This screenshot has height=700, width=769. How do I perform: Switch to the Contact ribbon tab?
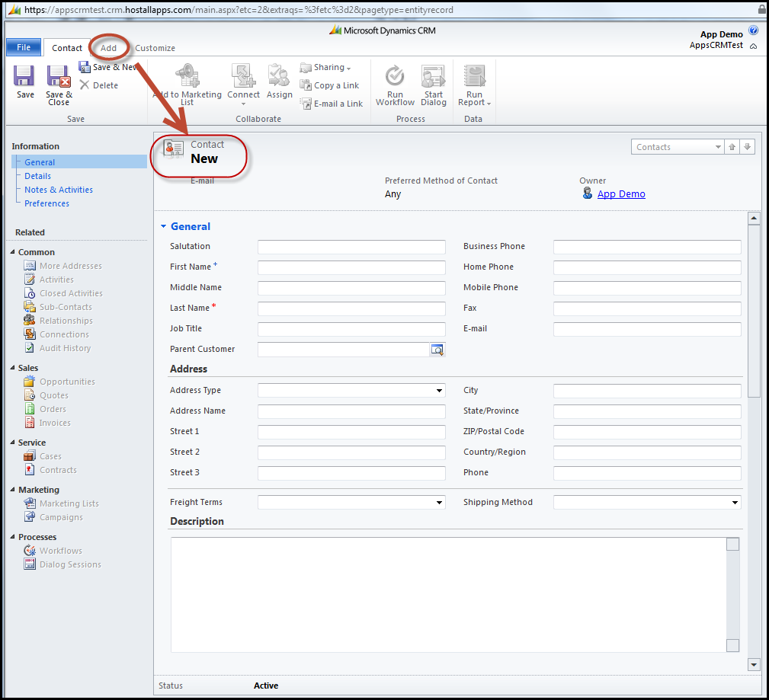click(67, 47)
